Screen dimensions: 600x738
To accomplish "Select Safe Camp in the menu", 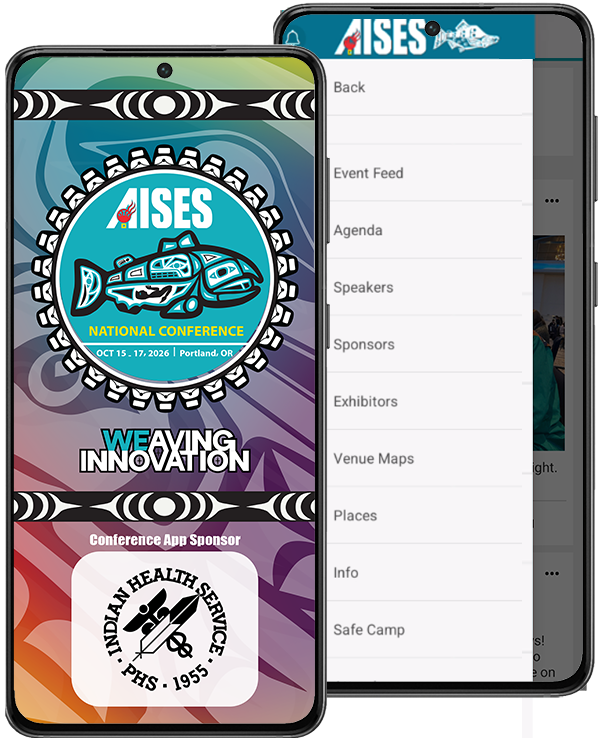I will [424, 630].
